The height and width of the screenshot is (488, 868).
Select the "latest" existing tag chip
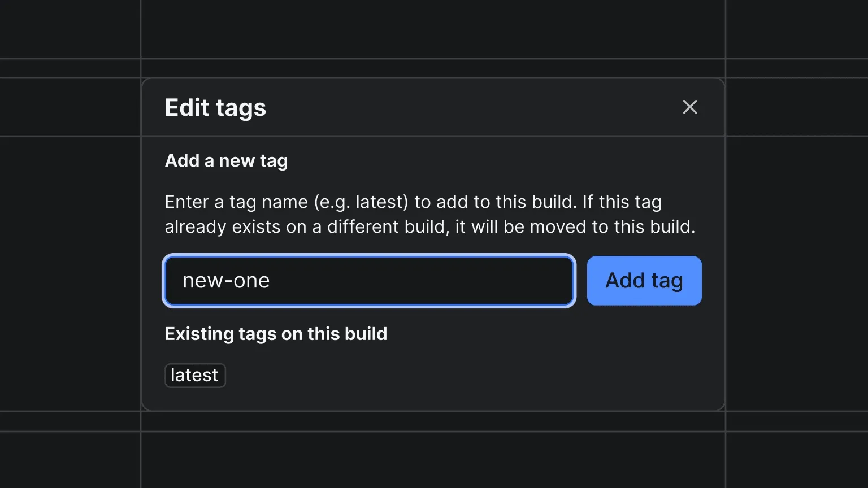tap(195, 376)
